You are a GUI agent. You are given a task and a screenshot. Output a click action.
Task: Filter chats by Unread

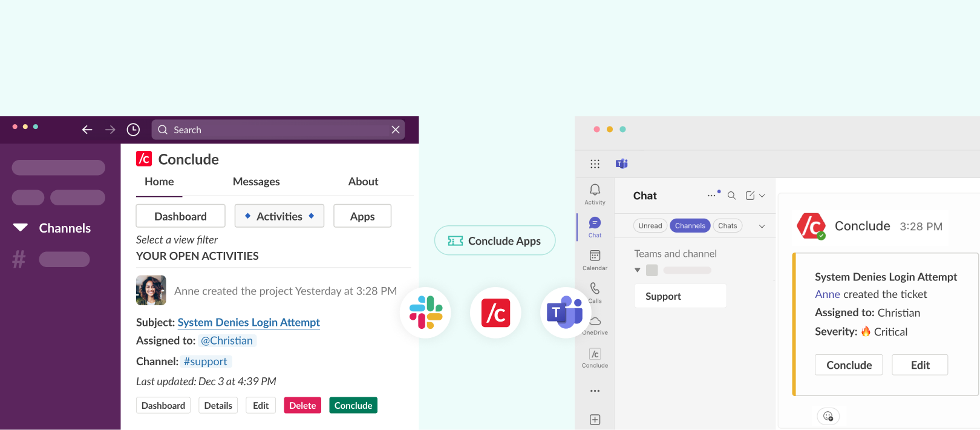point(650,226)
